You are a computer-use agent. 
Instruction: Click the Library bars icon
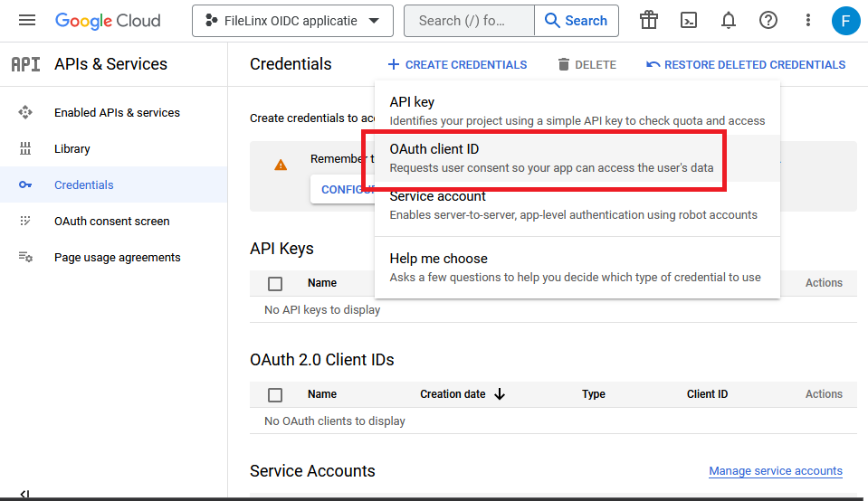[x=25, y=148]
